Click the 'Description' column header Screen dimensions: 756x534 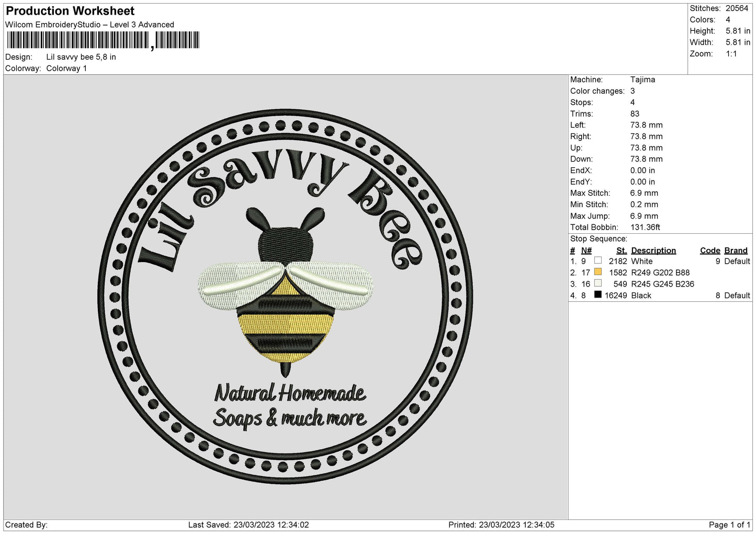tap(653, 251)
